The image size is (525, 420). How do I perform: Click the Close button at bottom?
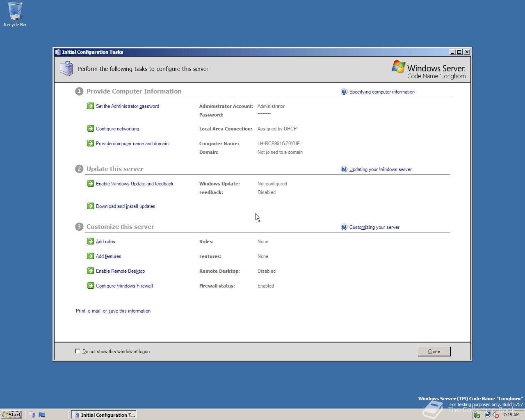(x=434, y=351)
